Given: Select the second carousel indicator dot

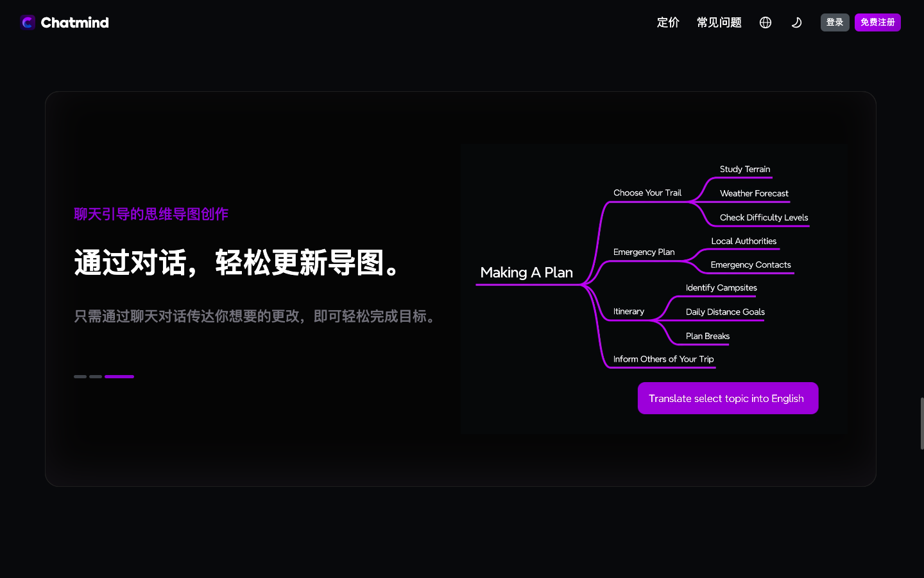Looking at the screenshot, I should (96, 377).
